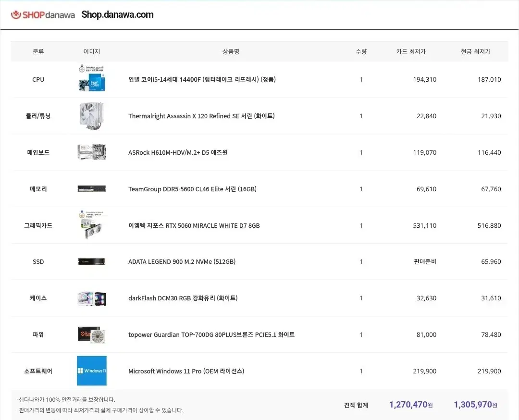Select the SSD category cell

[x=38, y=261]
